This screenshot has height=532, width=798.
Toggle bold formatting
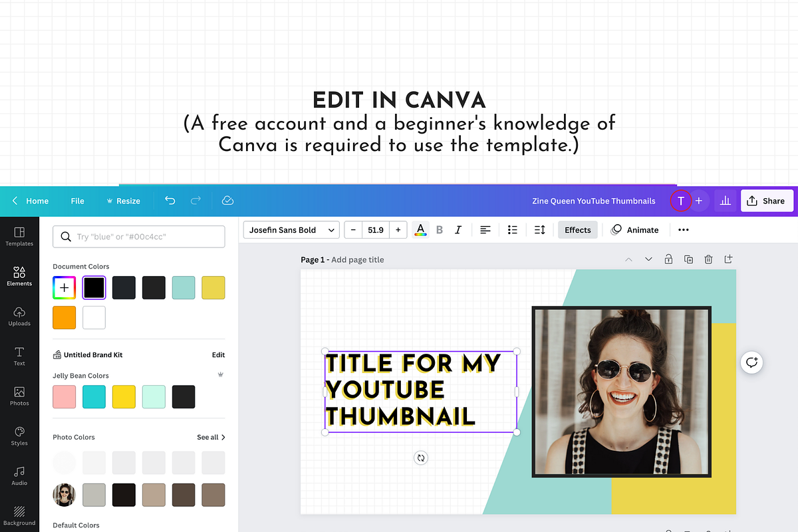click(x=440, y=230)
